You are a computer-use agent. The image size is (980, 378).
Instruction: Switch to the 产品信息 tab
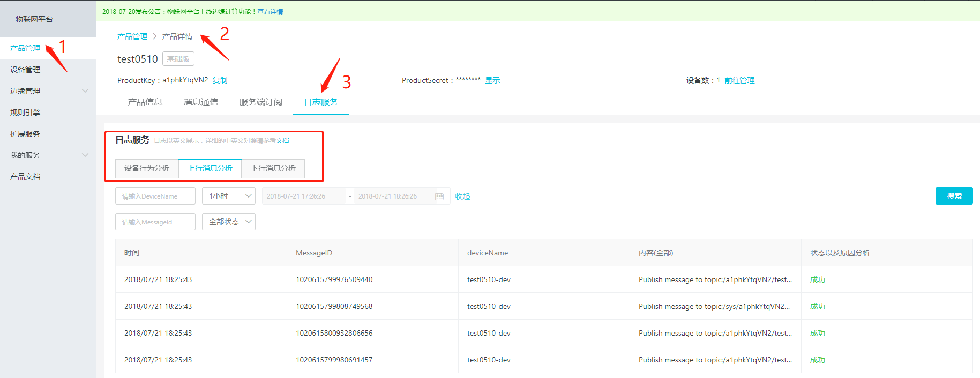click(145, 102)
